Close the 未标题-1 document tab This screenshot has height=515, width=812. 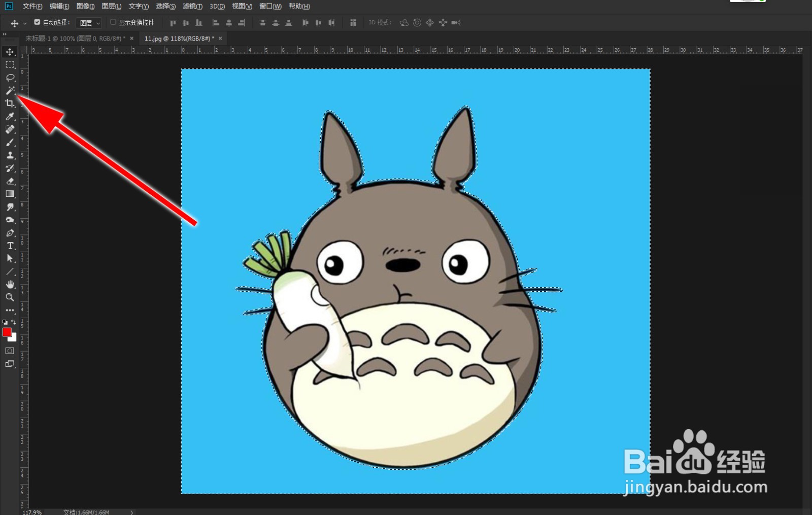132,38
